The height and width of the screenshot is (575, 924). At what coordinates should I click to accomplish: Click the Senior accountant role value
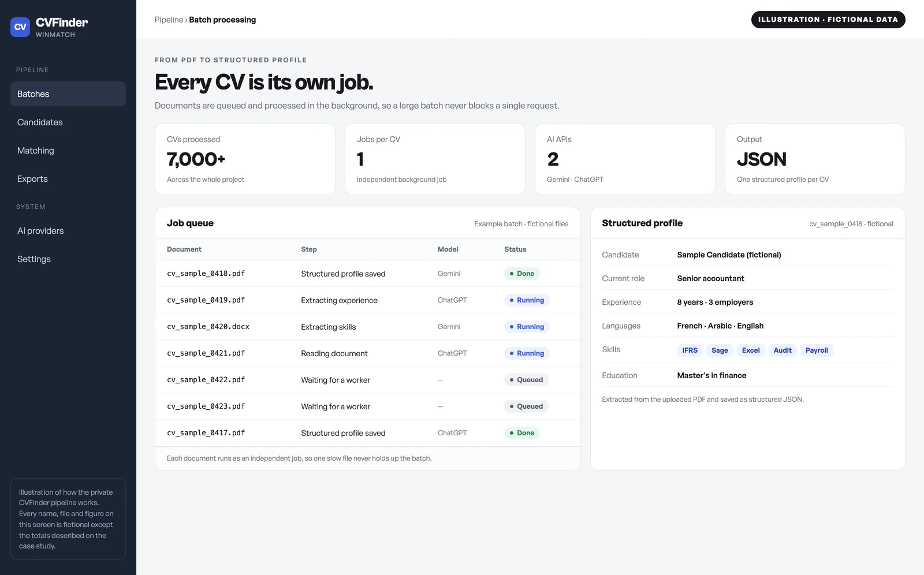pyautogui.click(x=710, y=278)
